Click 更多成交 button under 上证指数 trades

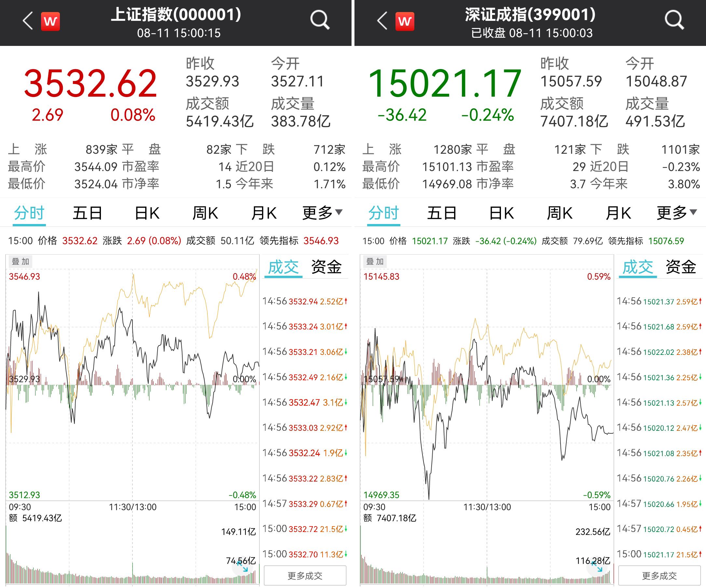(x=305, y=576)
